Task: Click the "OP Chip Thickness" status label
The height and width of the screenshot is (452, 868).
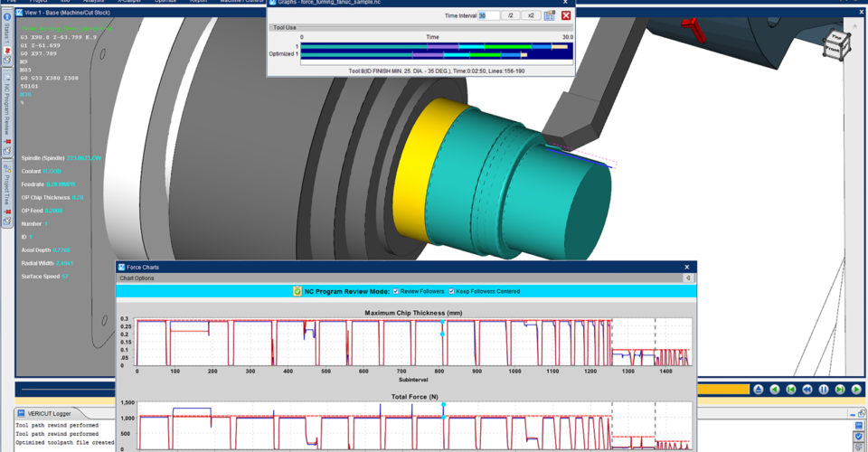Action: (45, 197)
